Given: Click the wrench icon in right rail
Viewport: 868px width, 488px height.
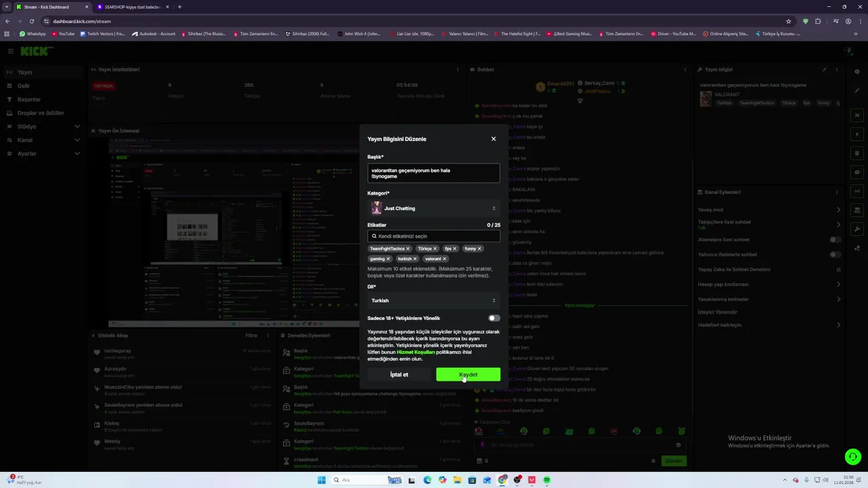Looking at the screenshot, I should (857, 229).
